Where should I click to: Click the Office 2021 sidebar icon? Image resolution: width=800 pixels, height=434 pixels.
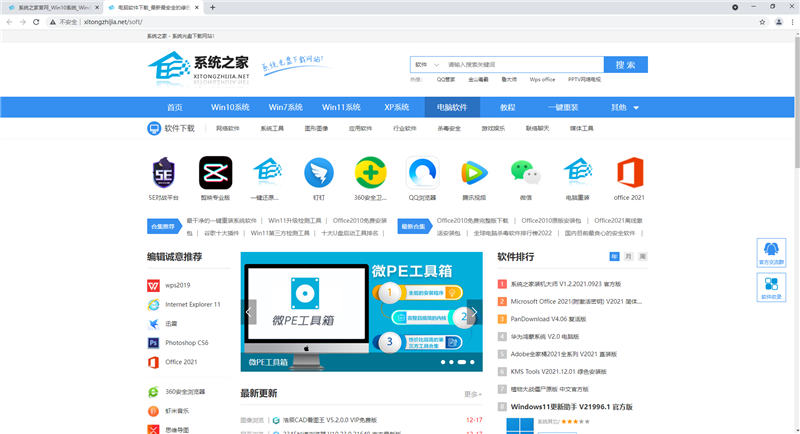(x=153, y=362)
